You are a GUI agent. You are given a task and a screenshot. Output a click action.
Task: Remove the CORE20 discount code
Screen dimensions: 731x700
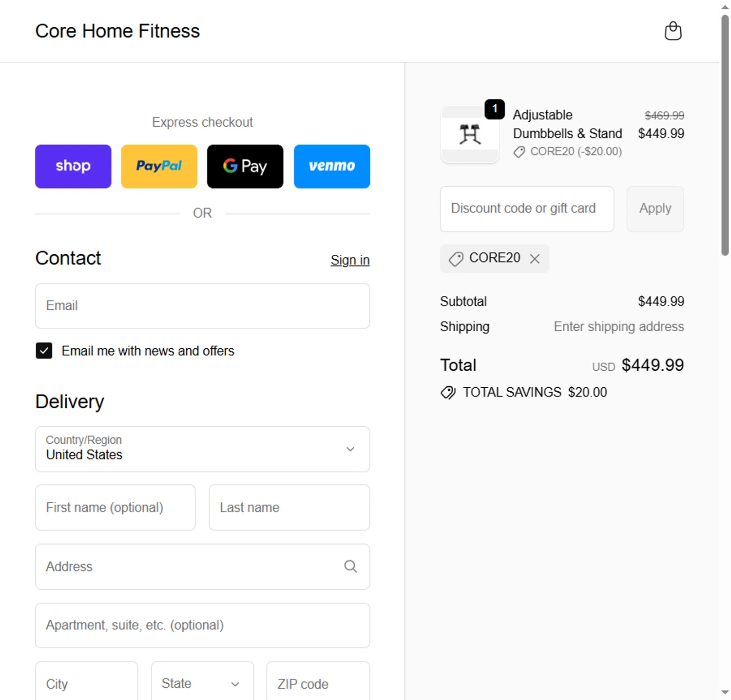coord(535,259)
